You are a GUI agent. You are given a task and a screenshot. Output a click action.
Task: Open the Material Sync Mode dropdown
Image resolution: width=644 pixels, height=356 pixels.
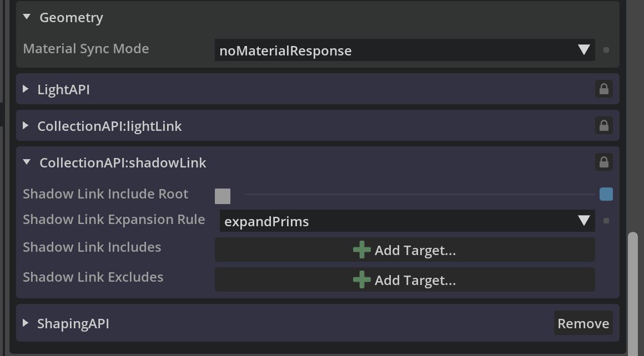point(404,50)
